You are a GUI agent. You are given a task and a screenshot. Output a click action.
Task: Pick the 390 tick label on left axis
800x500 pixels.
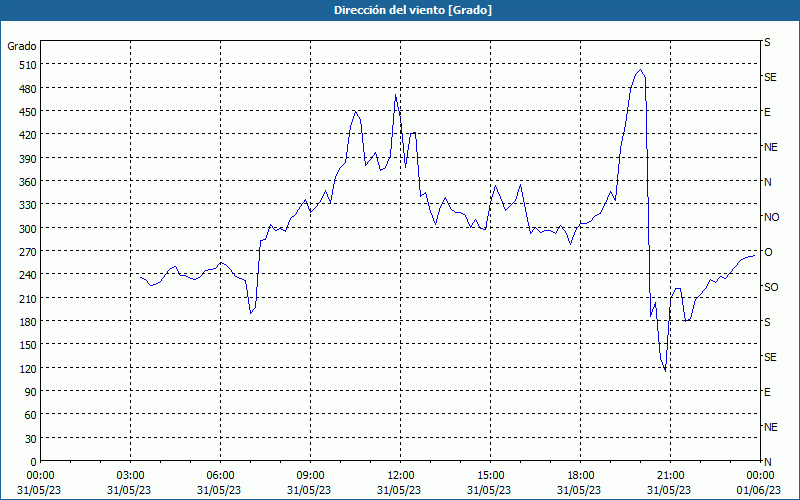28,159
